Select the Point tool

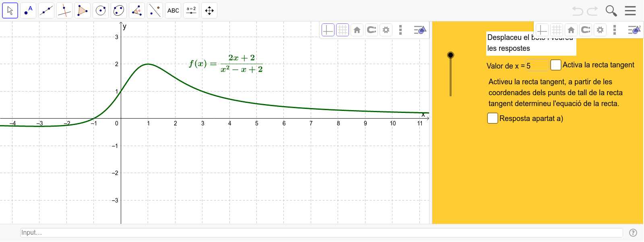[x=28, y=10]
